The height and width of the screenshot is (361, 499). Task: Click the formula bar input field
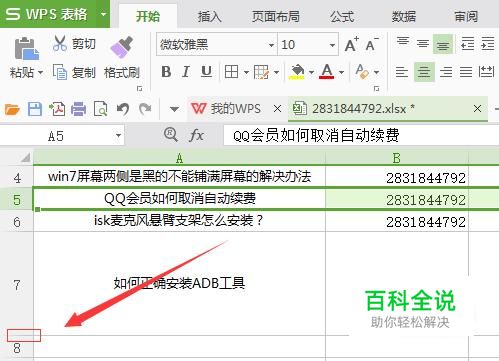[361, 135]
